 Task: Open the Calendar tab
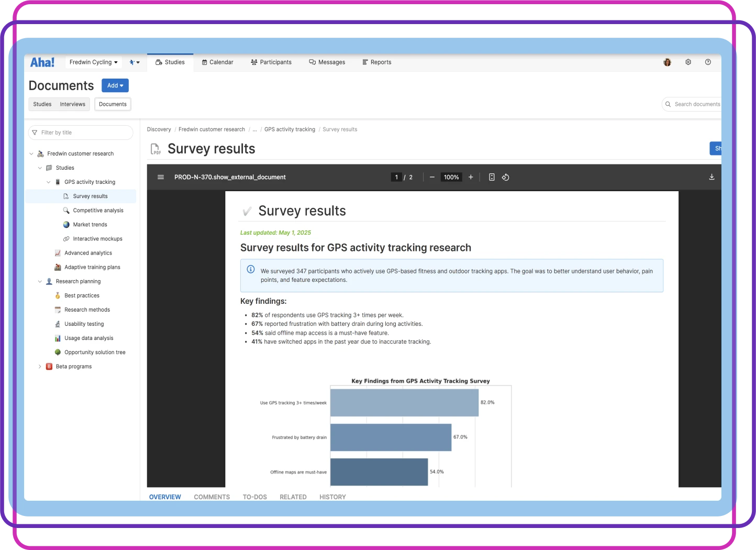(x=217, y=62)
